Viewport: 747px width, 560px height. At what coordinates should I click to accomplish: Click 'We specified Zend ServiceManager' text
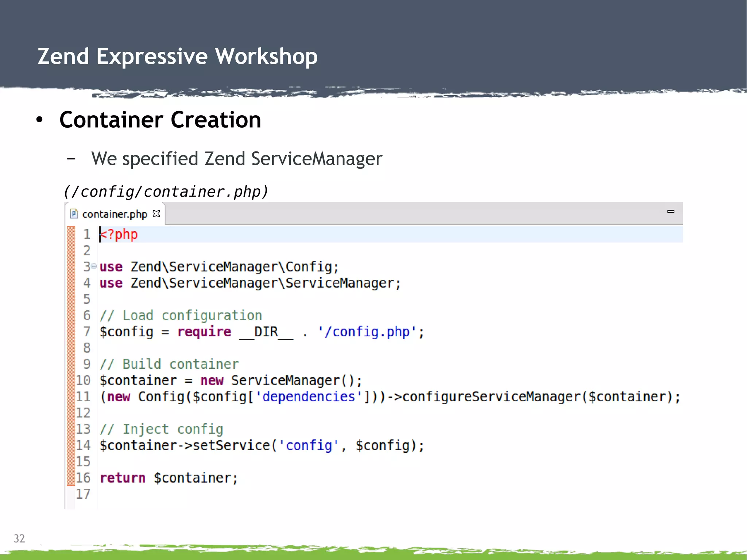tap(237, 159)
